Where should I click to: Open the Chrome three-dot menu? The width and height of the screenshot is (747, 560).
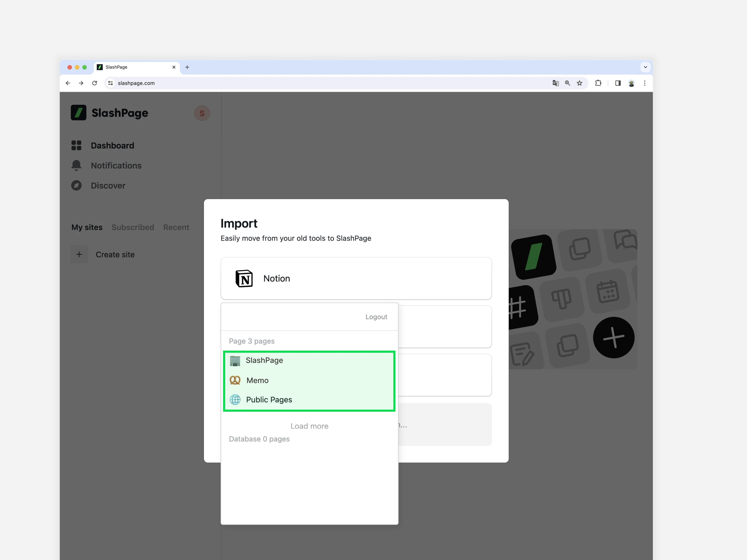(x=645, y=83)
